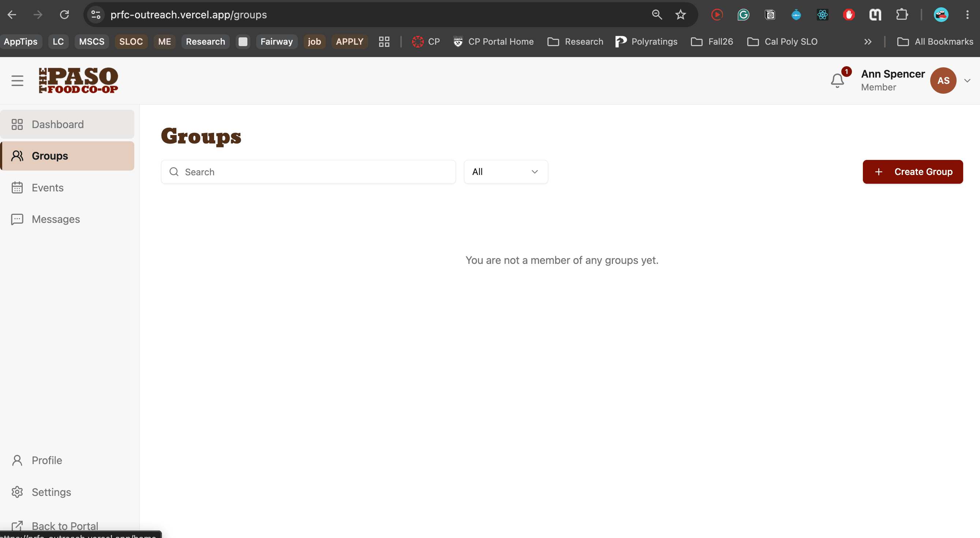Click the address bar zoom magnifier icon

(657, 15)
